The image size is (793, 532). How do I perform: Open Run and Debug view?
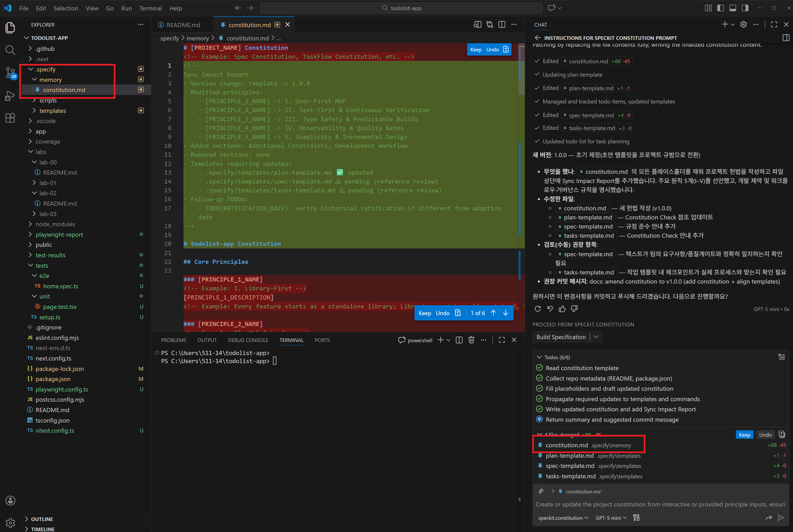10,96
